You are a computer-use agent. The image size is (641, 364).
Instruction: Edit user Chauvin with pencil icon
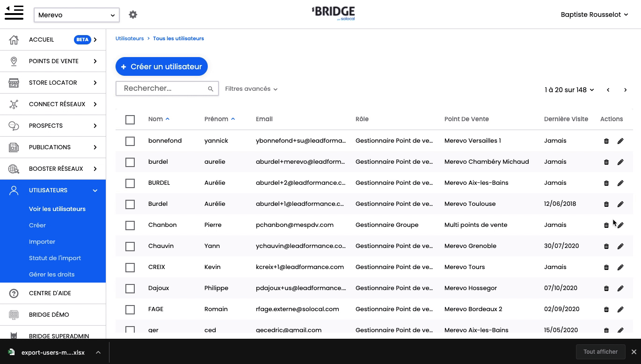pyautogui.click(x=620, y=246)
